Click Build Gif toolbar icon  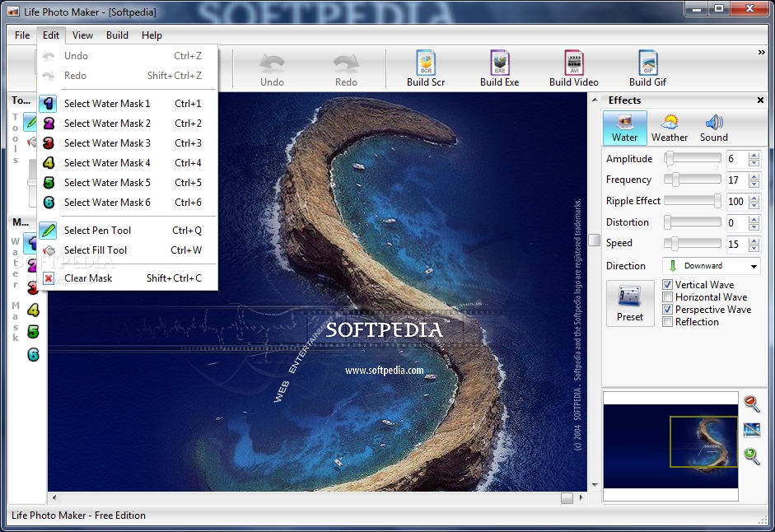click(x=647, y=68)
